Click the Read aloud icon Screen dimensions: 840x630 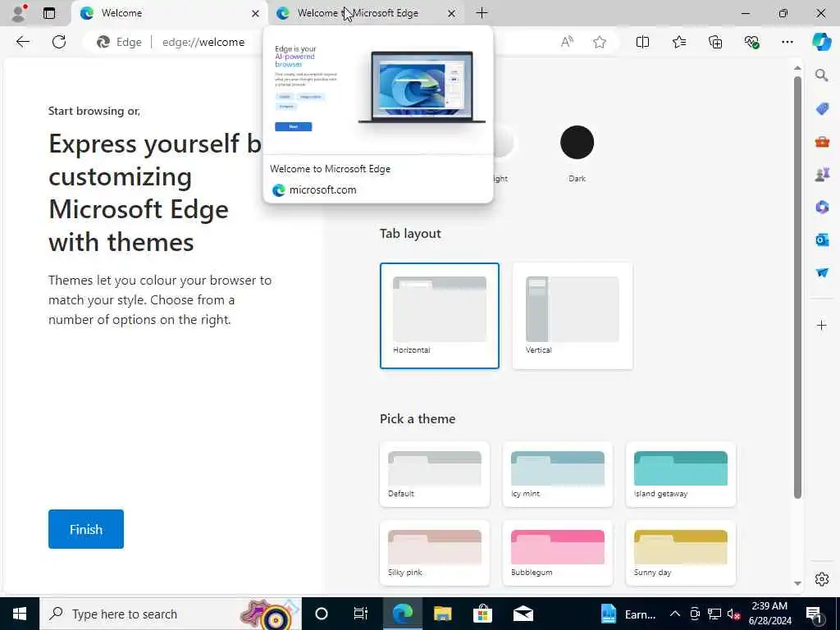click(x=567, y=42)
